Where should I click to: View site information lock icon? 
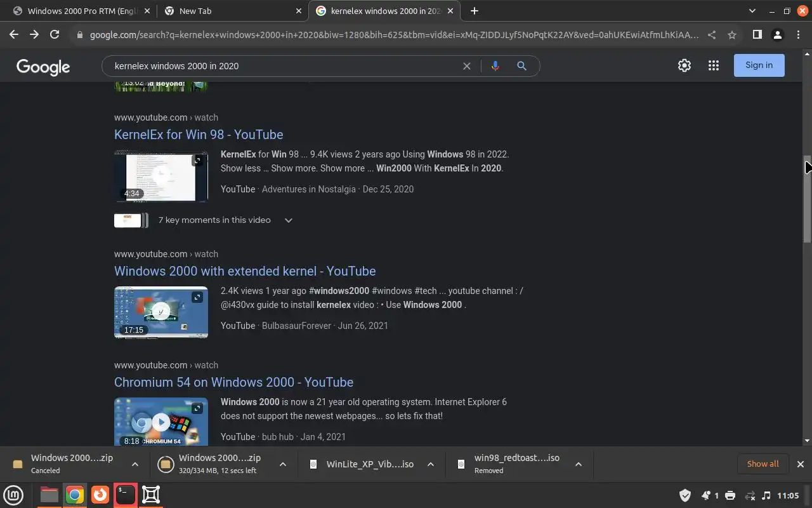80,35
